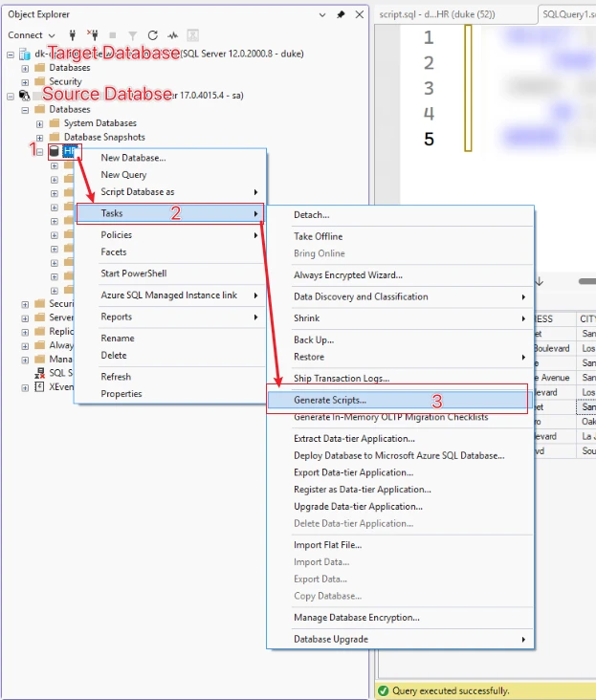Screen dimensions: 596x700
Task: Expand the Database Snapshots folder
Action: click(40, 138)
